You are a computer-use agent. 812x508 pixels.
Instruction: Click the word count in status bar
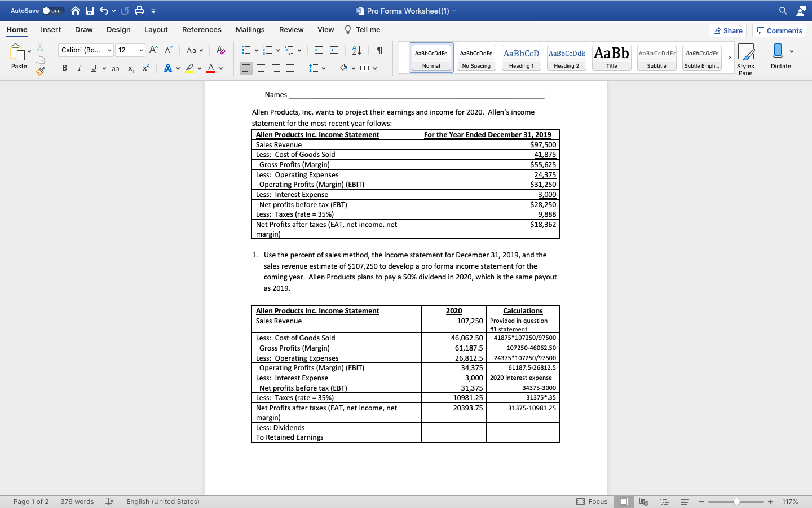[77, 501]
